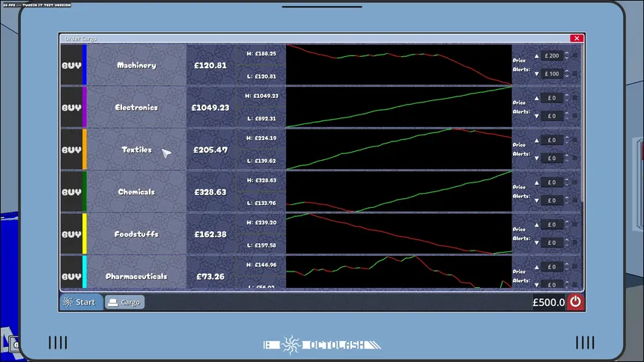Switch to the Cargo taskbar tab
644x362 pixels.
pos(124,302)
